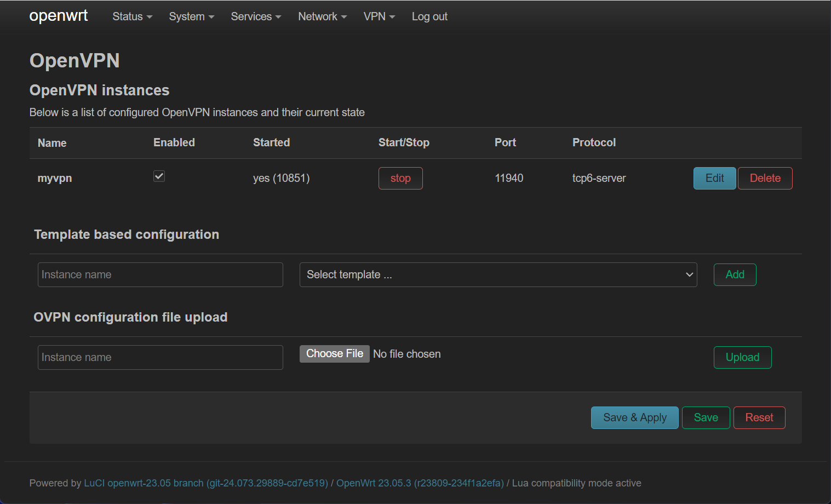The width and height of the screenshot is (831, 504).
Task: Expand the Network dropdown menu
Action: [322, 16]
